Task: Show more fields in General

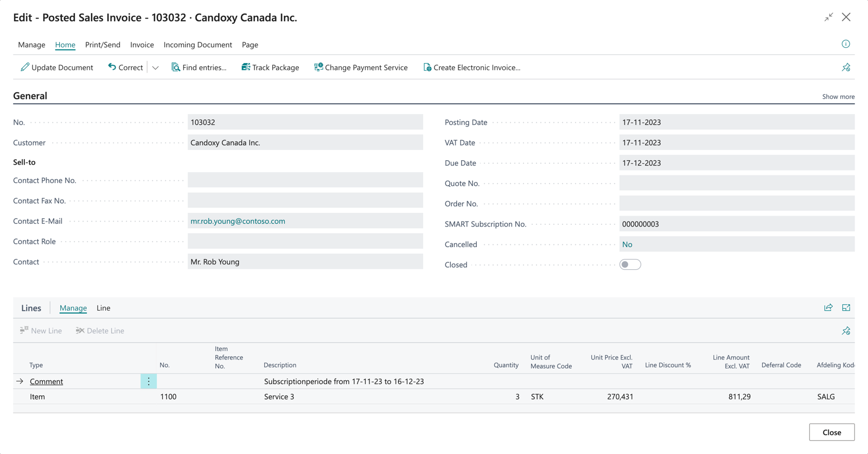Action: point(838,97)
